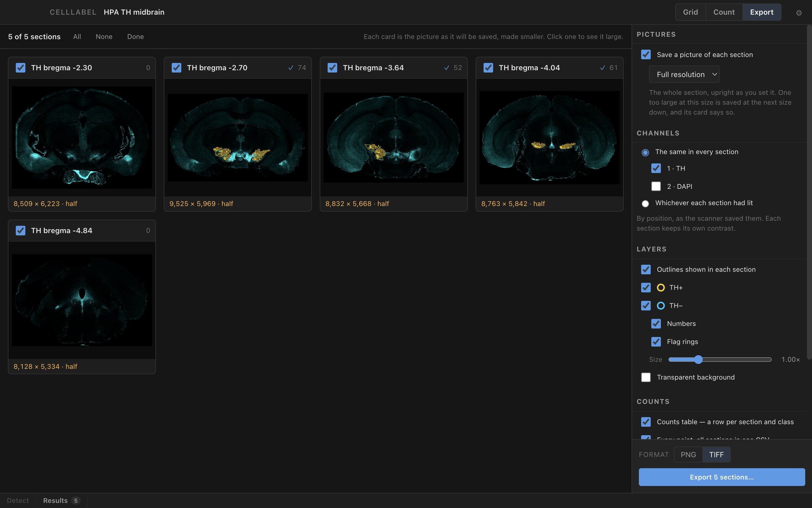Toggle Save a picture of each section
This screenshot has height=508, width=812.
[x=646, y=55]
